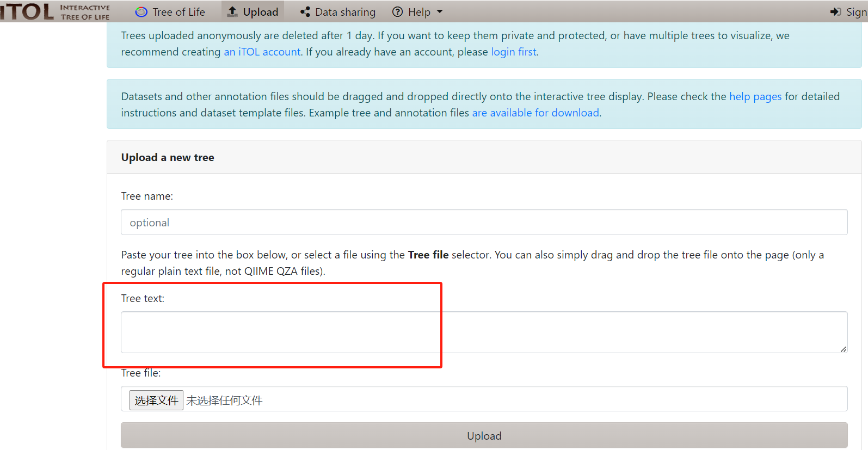
Task: Follow the 'an iTOL account' link
Action: coord(262,52)
